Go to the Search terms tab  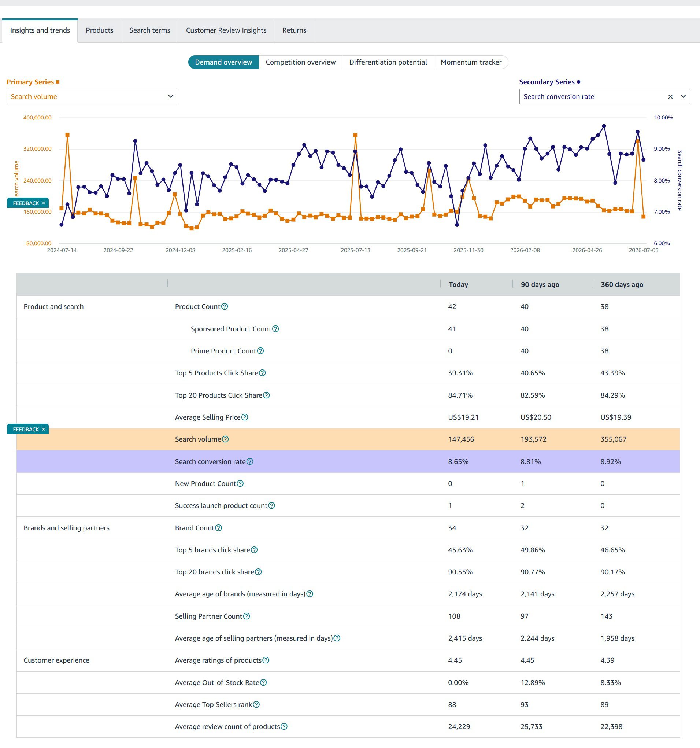[x=150, y=30]
